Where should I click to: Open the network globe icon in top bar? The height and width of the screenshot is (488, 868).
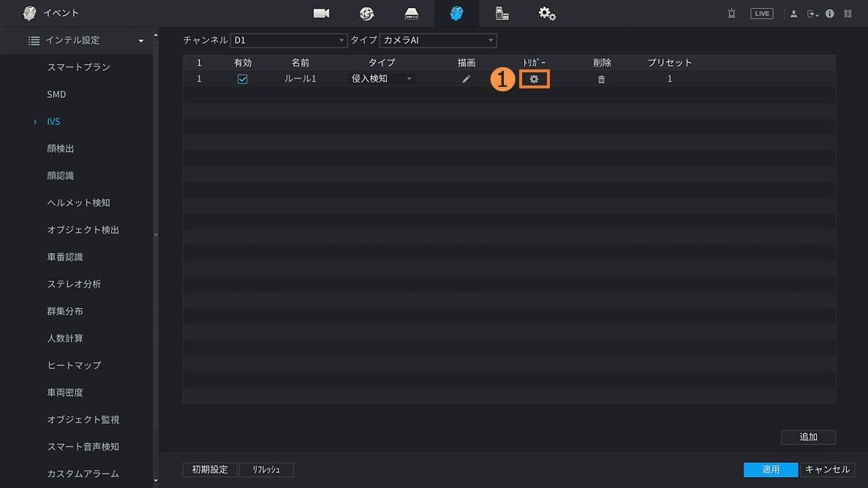tap(366, 13)
